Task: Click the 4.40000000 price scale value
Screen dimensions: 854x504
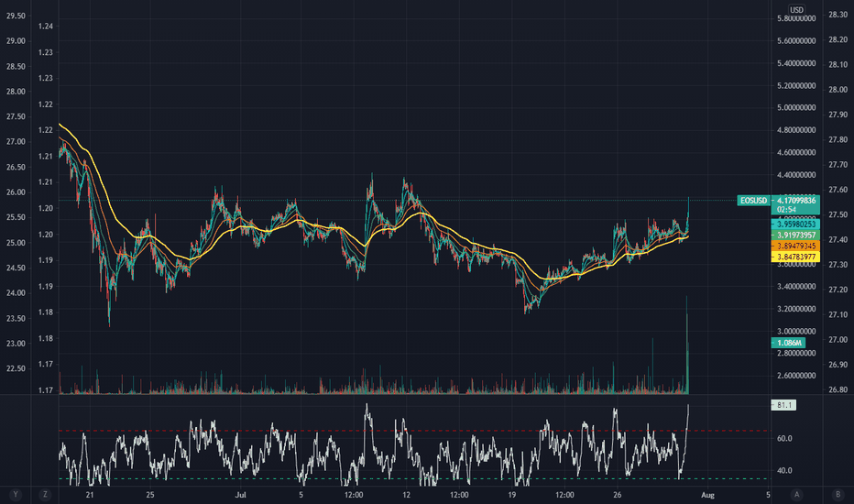Action: [x=796, y=175]
